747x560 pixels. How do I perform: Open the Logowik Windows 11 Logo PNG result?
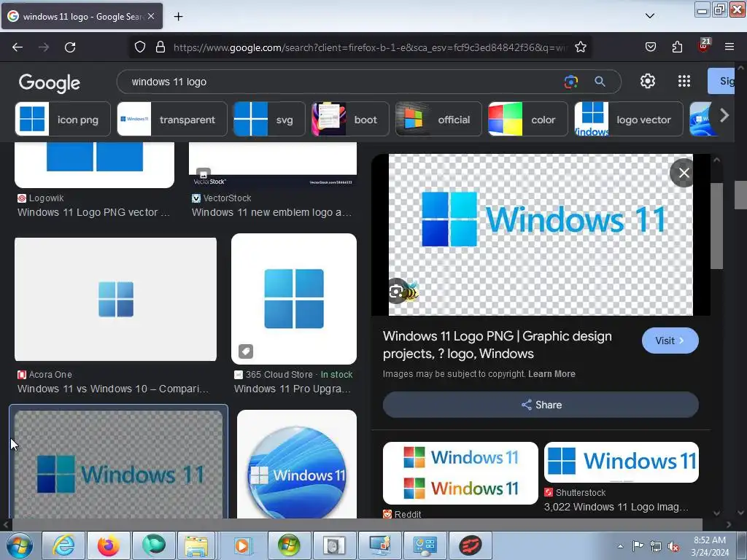tap(93, 212)
